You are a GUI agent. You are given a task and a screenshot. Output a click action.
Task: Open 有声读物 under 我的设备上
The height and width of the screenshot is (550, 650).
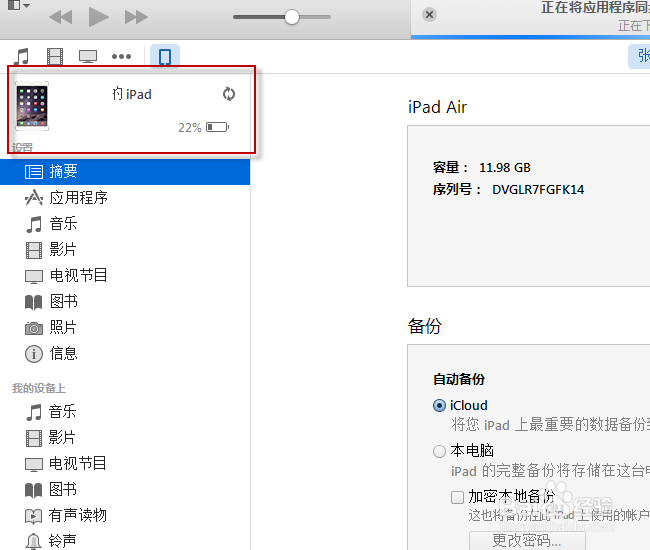tap(125, 516)
